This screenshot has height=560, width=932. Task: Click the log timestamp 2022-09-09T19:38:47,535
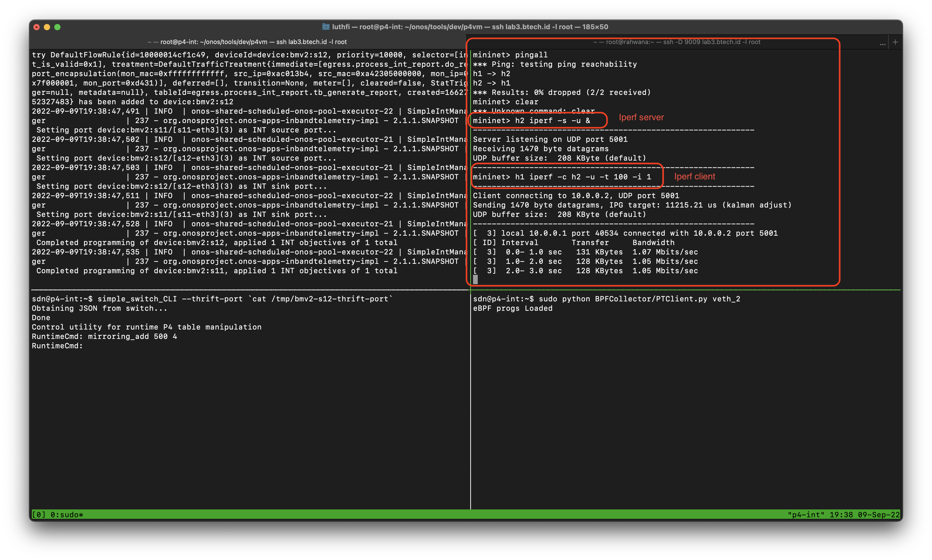pyautogui.click(x=86, y=252)
